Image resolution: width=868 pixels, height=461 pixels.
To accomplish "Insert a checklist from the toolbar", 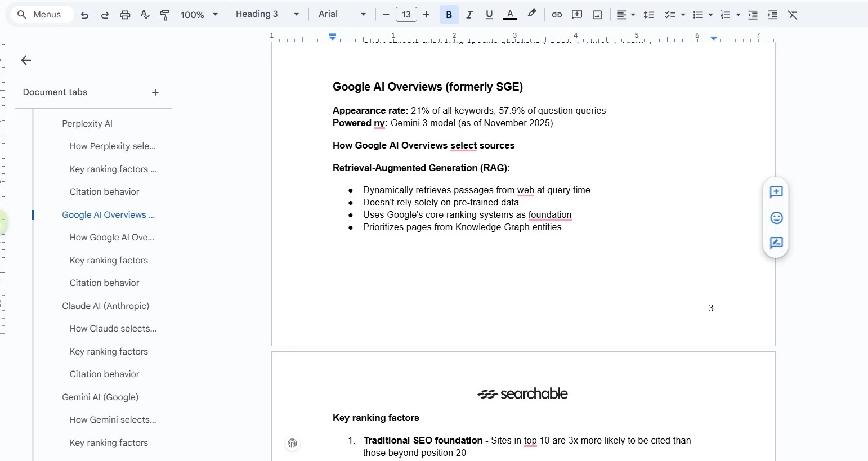I will 669,15.
